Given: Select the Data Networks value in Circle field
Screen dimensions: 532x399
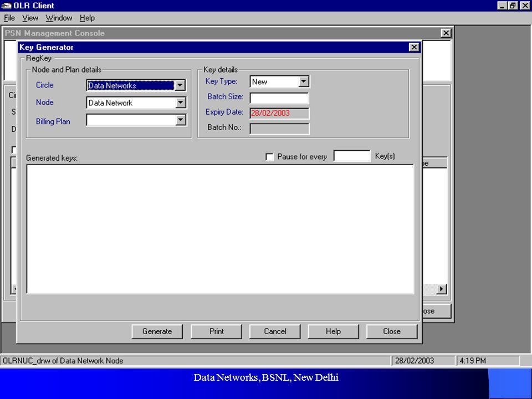Looking at the screenshot, I should (131, 85).
